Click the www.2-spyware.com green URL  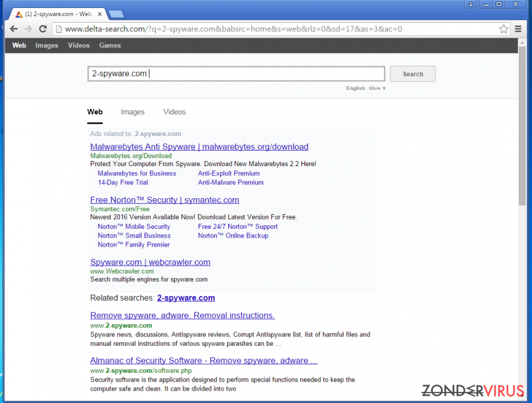click(x=121, y=325)
